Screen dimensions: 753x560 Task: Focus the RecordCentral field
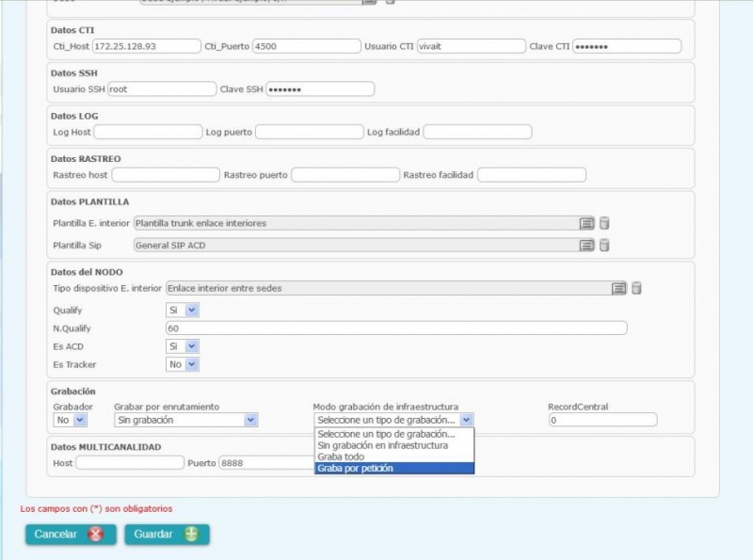tap(603, 421)
